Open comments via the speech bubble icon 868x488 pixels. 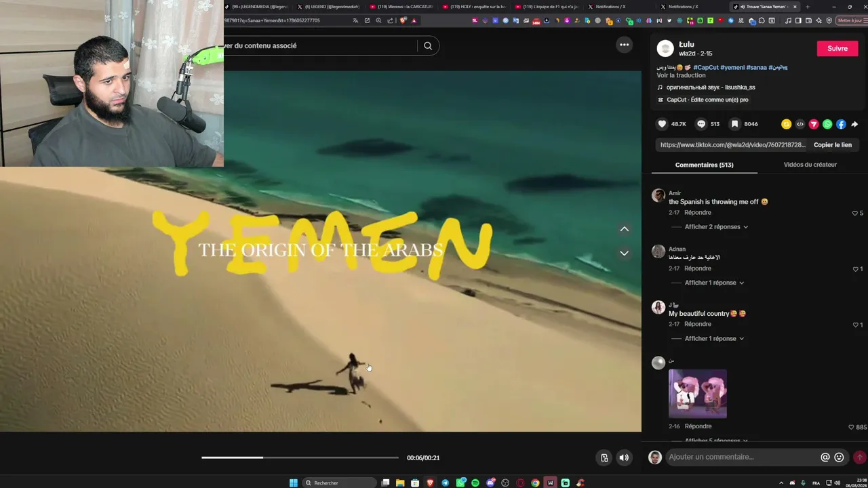click(701, 124)
